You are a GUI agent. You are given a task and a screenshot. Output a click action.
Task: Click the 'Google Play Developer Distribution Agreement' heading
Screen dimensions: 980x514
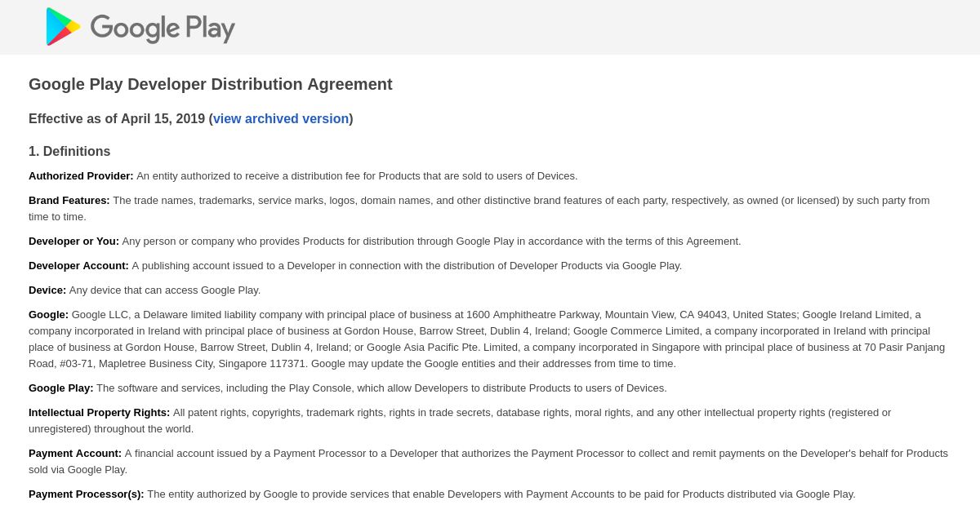coord(211,84)
